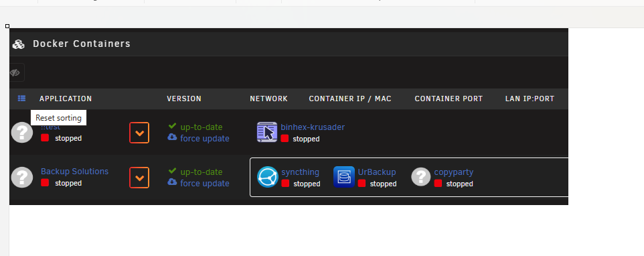Click the syncthing container icon

point(267,177)
